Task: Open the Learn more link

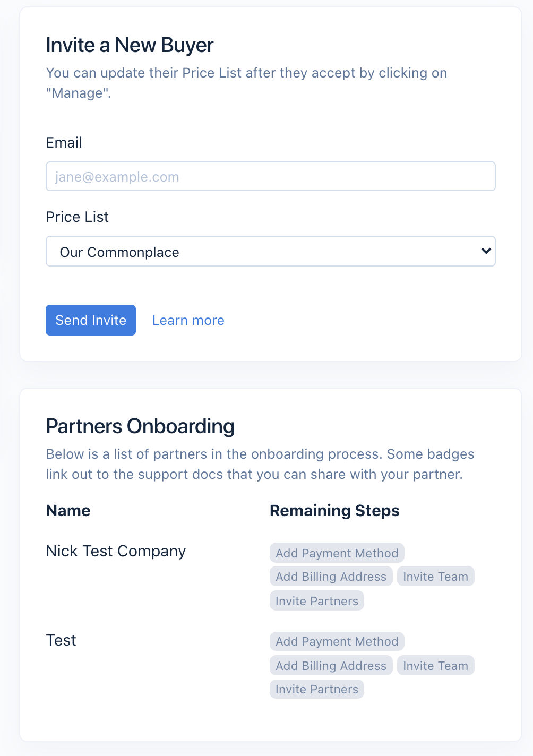Action: pyautogui.click(x=188, y=320)
